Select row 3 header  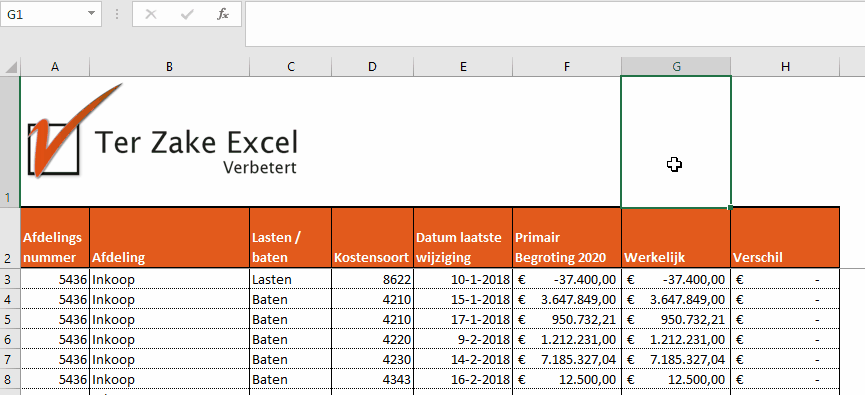pyautogui.click(x=9, y=279)
